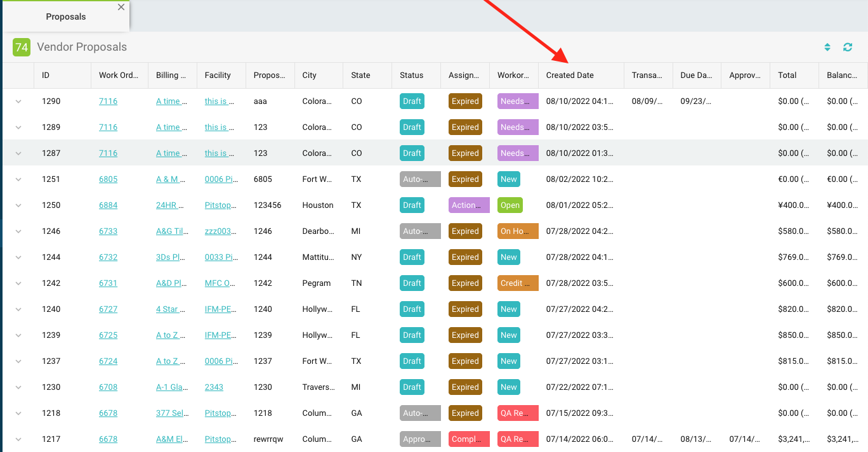Close the Proposals tab with the X
The image size is (868, 452).
click(x=121, y=8)
